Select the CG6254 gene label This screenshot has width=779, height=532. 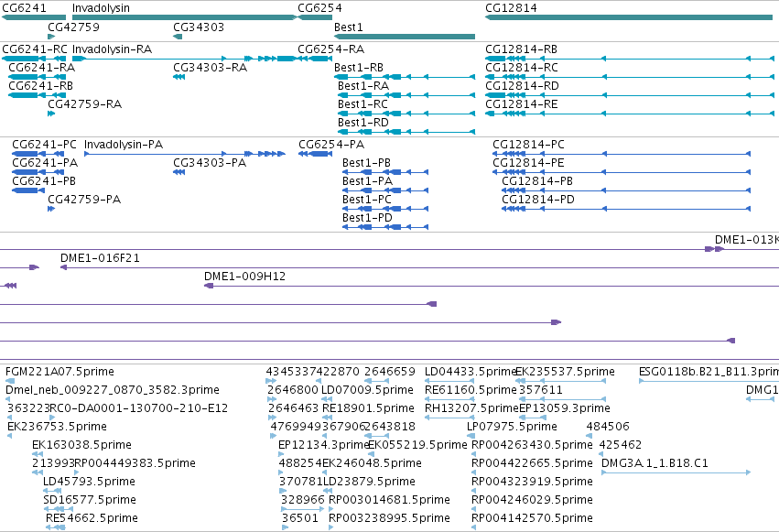tap(319, 8)
